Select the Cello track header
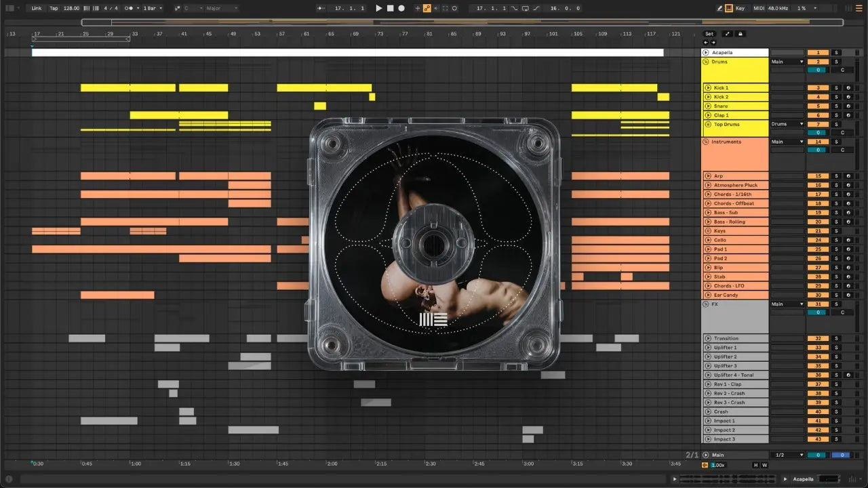Viewport: 868px width, 488px height. (736, 240)
